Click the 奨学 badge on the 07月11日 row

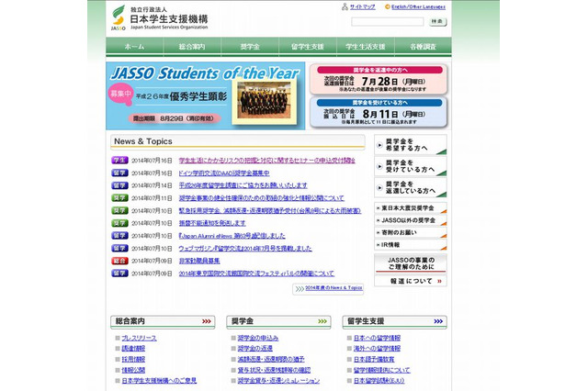119,197
